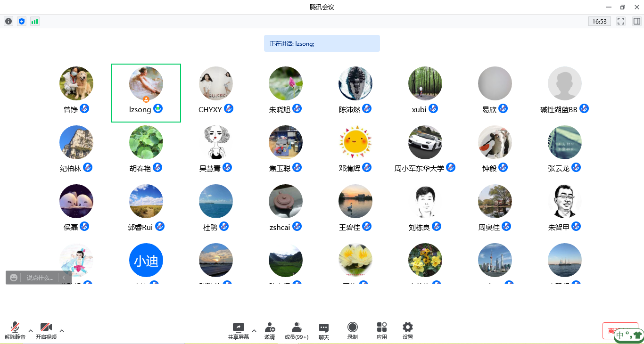Open the 应用 apps icon
The width and height of the screenshot is (644, 344).
click(x=382, y=330)
